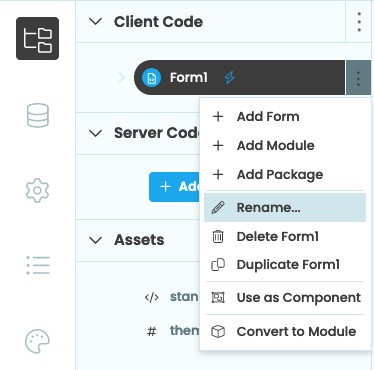Click the plus icon beside Add Package

pyautogui.click(x=218, y=175)
